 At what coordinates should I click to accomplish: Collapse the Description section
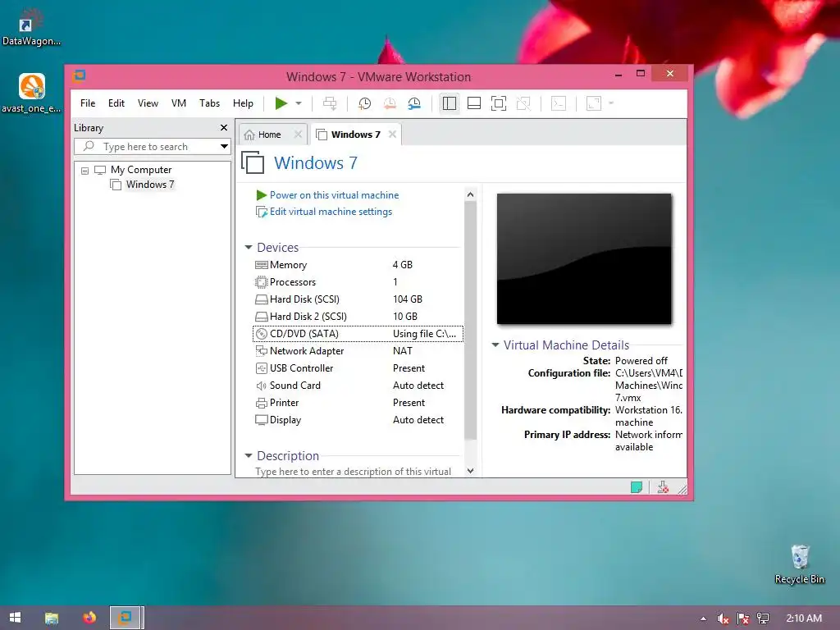249,456
